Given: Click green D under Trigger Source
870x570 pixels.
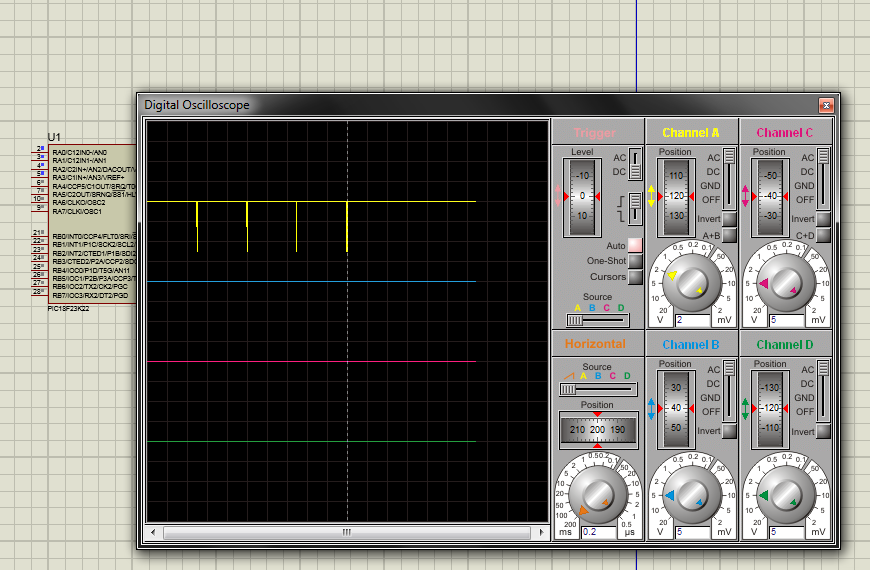Looking at the screenshot, I should pyautogui.click(x=621, y=308).
